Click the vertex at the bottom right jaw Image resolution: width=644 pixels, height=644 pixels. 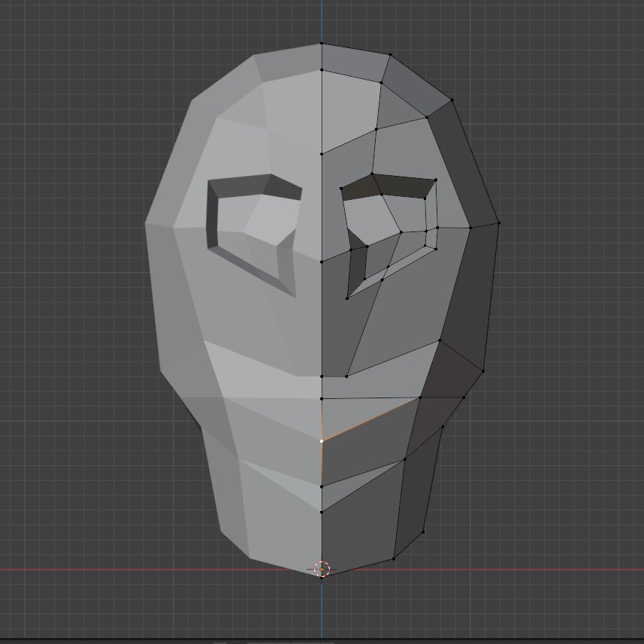(x=394, y=558)
